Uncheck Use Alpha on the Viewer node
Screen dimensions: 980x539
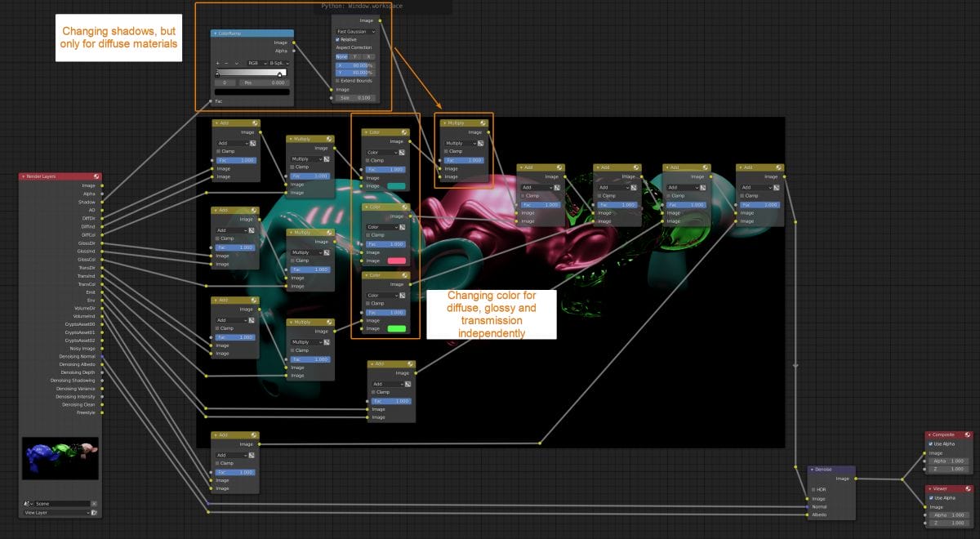coord(931,497)
